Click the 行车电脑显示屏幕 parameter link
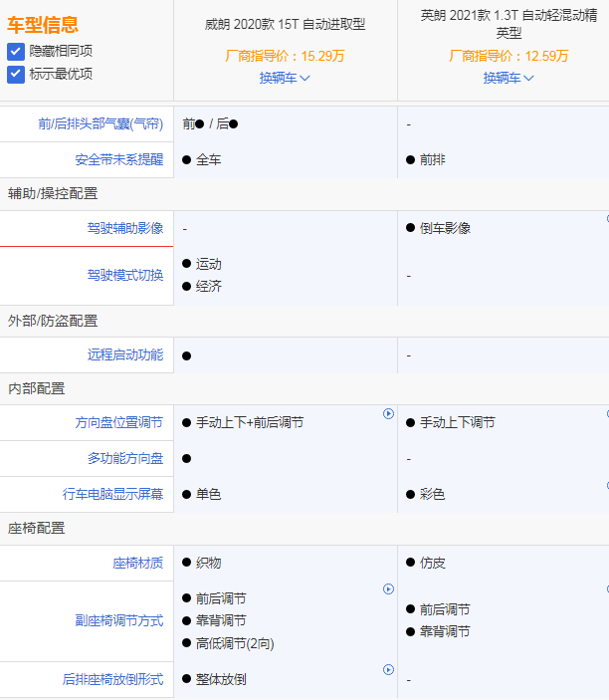The width and height of the screenshot is (609, 700). [112, 494]
